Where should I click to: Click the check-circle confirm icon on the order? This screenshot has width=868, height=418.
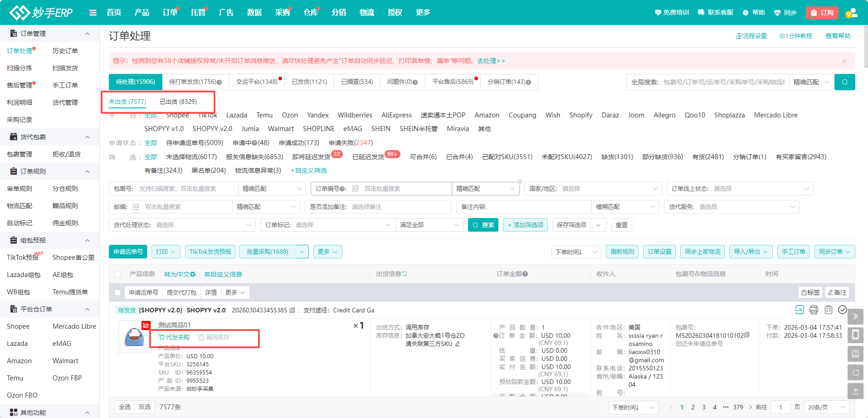[x=843, y=310]
